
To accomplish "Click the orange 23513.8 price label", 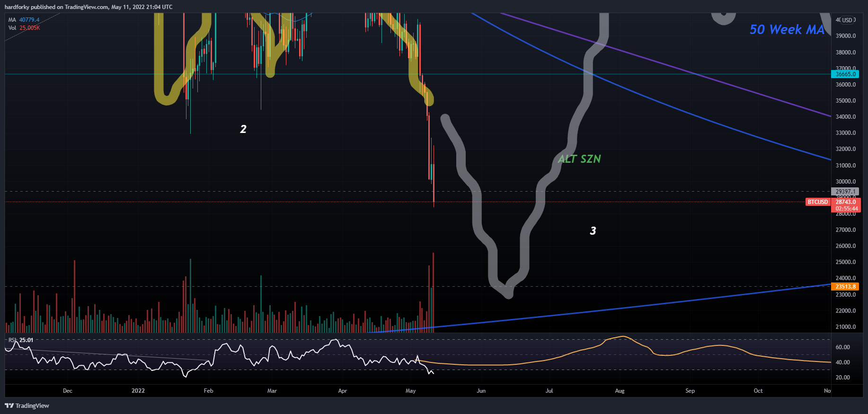I will pos(845,287).
